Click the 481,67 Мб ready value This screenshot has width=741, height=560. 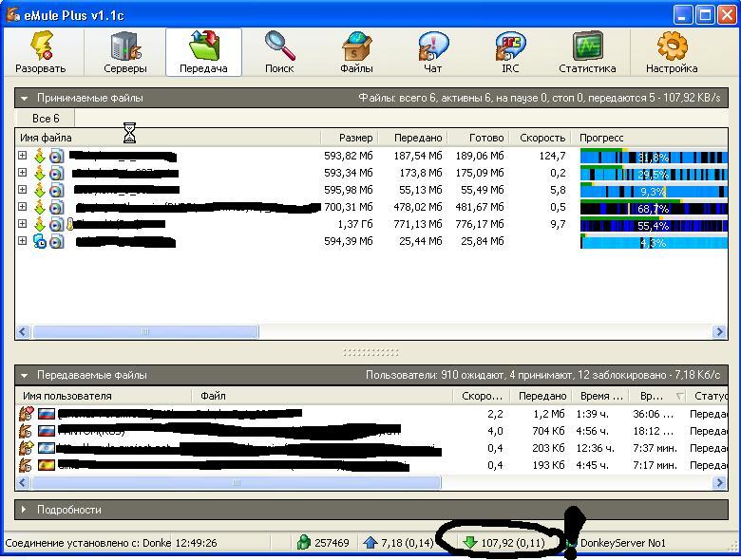pos(480,207)
